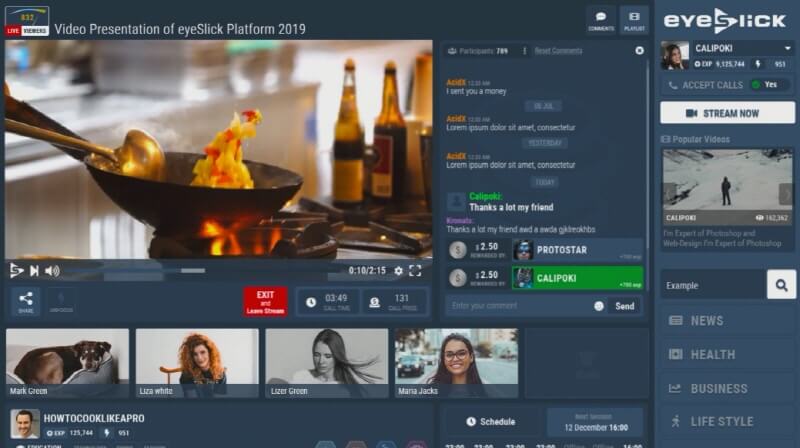Click the Calipoki chat avatar icon
Viewport: 800px width, 448px height.
click(456, 202)
